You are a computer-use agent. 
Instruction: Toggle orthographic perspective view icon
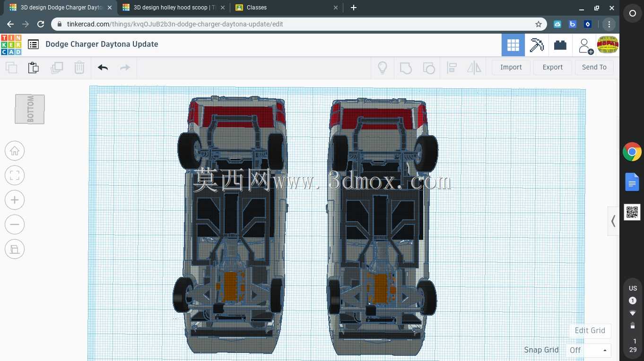click(15, 249)
